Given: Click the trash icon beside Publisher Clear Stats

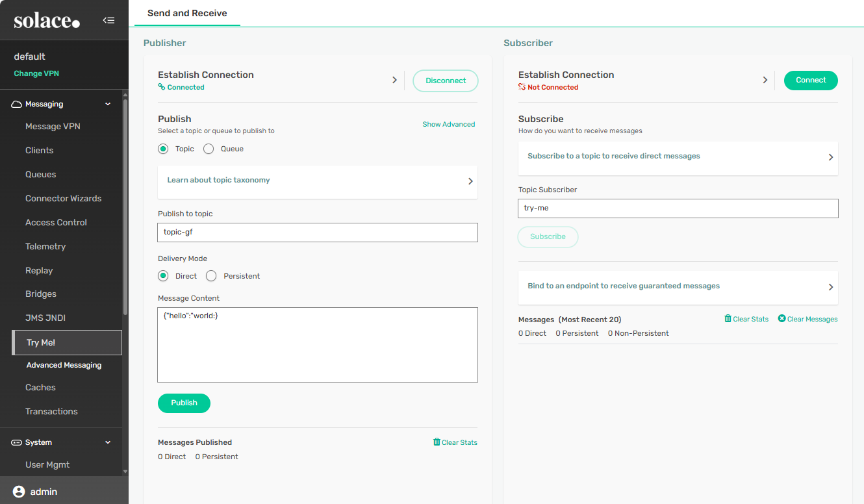Looking at the screenshot, I should [x=437, y=442].
